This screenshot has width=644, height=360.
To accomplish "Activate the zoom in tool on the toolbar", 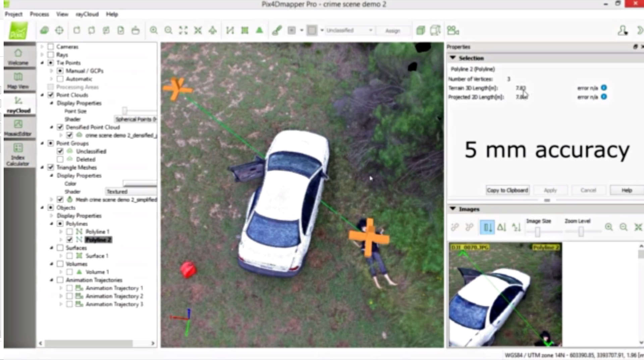I will point(154,30).
